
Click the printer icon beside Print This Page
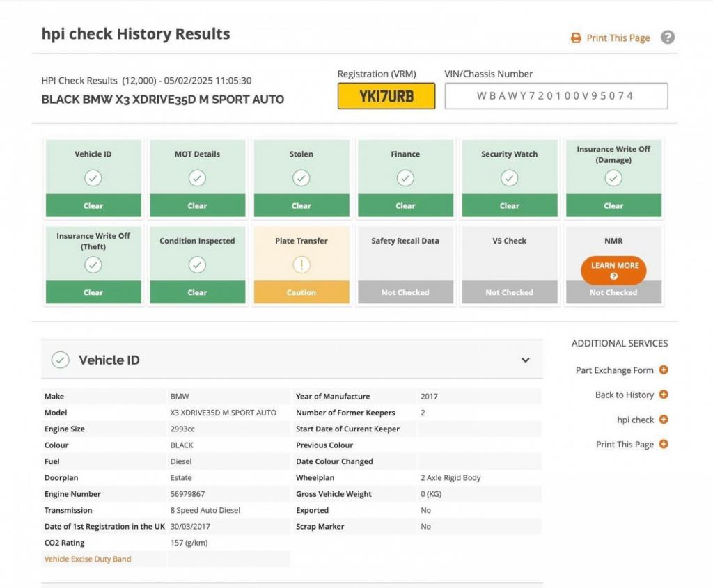(x=576, y=38)
